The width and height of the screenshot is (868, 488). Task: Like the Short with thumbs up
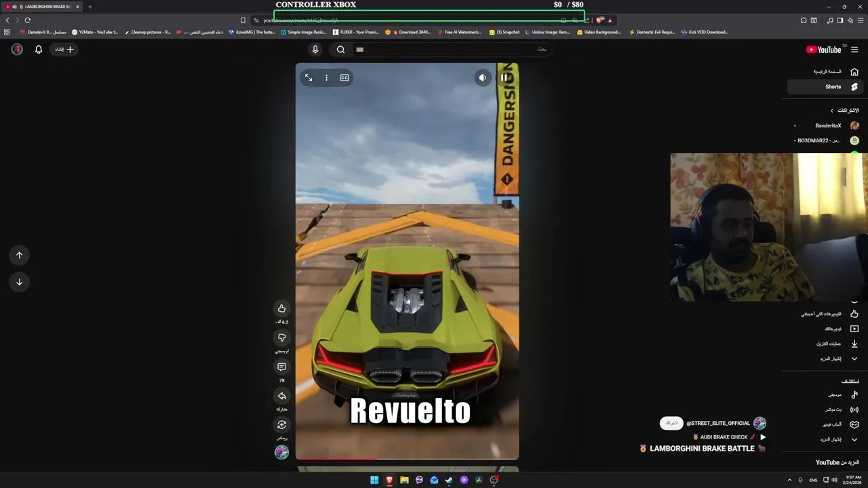(x=281, y=308)
